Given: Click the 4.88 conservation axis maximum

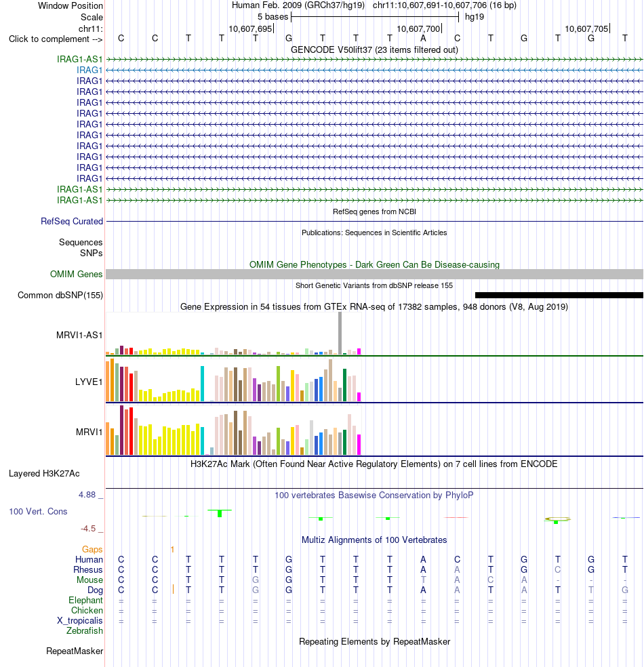Looking at the screenshot, I should pyautogui.click(x=87, y=495).
